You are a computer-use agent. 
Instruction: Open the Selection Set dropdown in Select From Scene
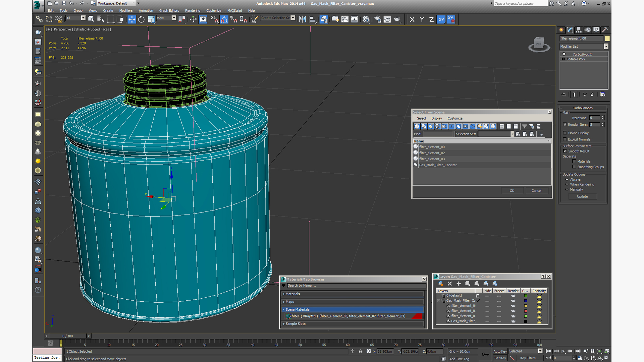(x=512, y=134)
